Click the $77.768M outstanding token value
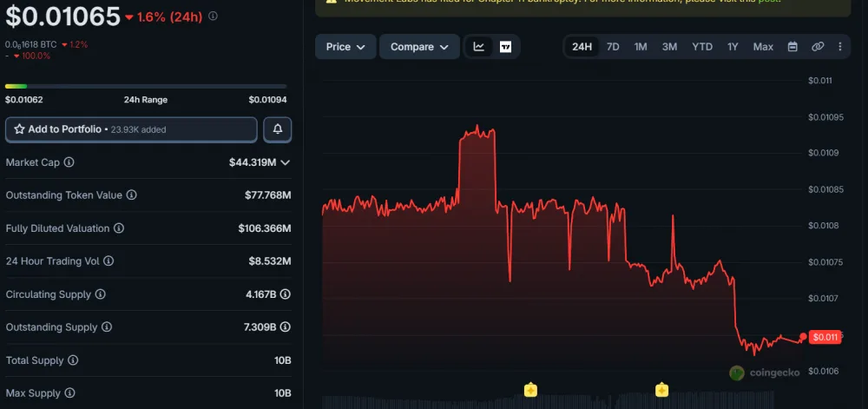The image size is (868, 409). click(x=268, y=195)
